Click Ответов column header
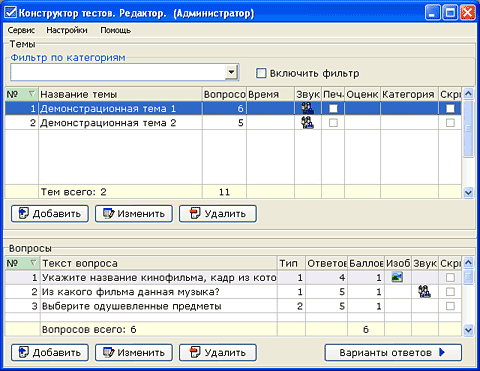 coord(326,263)
